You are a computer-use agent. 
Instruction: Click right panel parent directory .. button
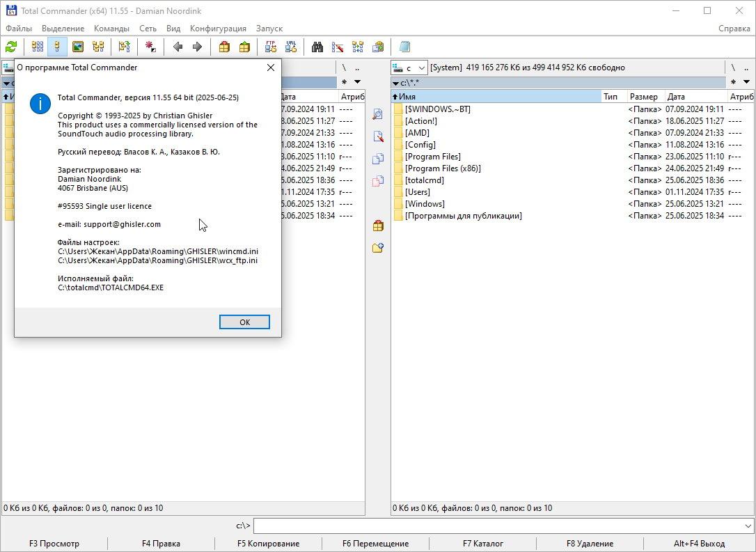coord(746,68)
